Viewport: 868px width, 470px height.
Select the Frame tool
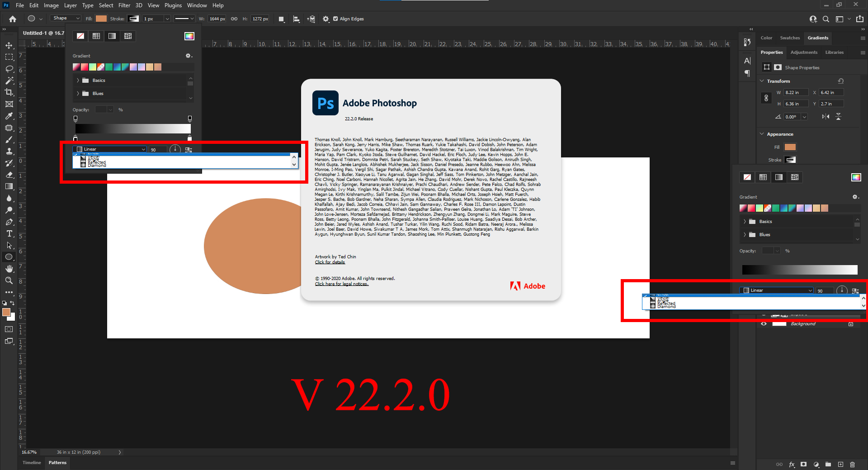pos(9,104)
